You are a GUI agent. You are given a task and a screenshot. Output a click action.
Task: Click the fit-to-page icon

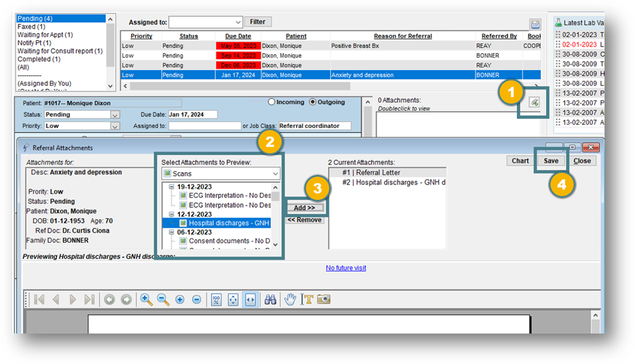click(233, 299)
